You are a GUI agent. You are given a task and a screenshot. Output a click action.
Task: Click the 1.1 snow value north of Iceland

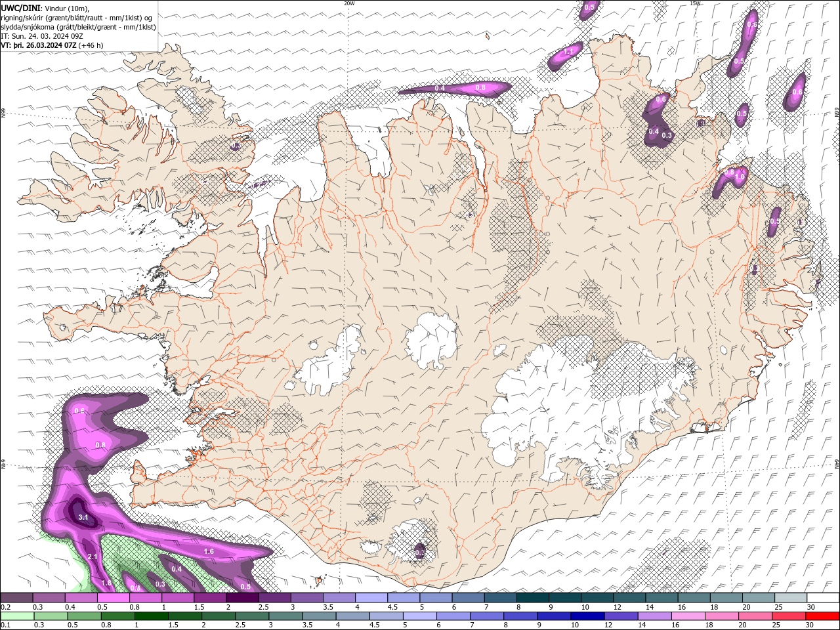pos(569,51)
